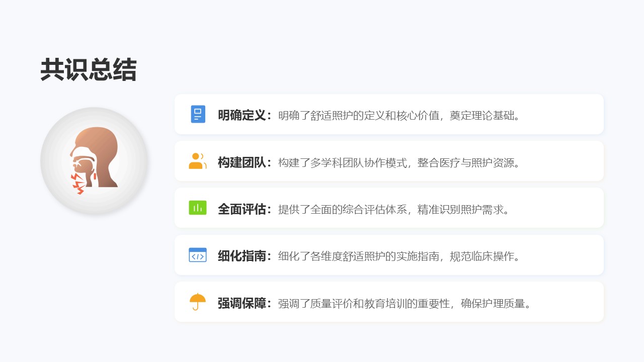Click the orange people icon beside 构建团队

[x=198, y=161]
